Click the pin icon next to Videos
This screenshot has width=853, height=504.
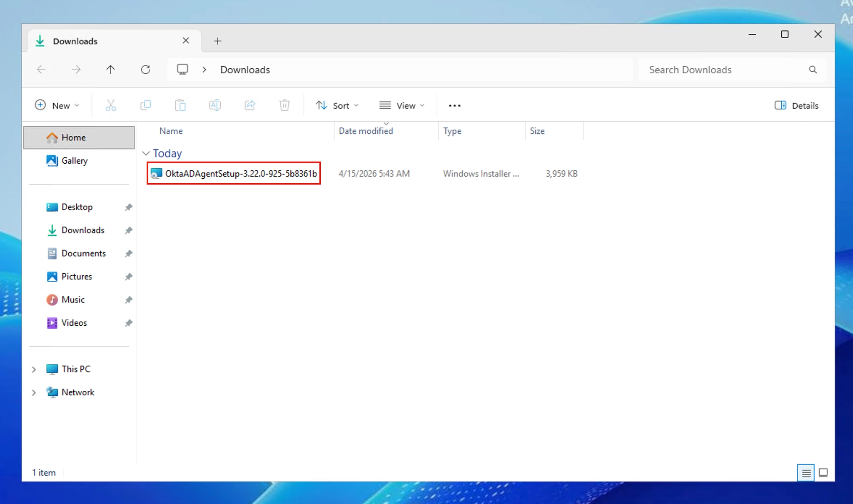pos(129,323)
